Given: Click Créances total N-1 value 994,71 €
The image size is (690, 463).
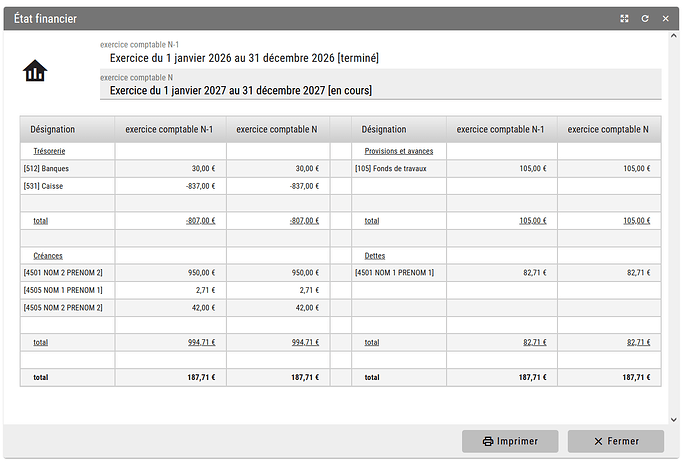Looking at the screenshot, I should click(x=202, y=342).
